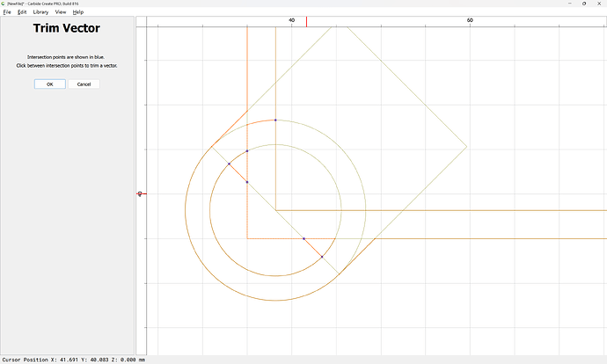
Task: Click intersection of diagonal and left vertical line
Action: tap(247, 182)
